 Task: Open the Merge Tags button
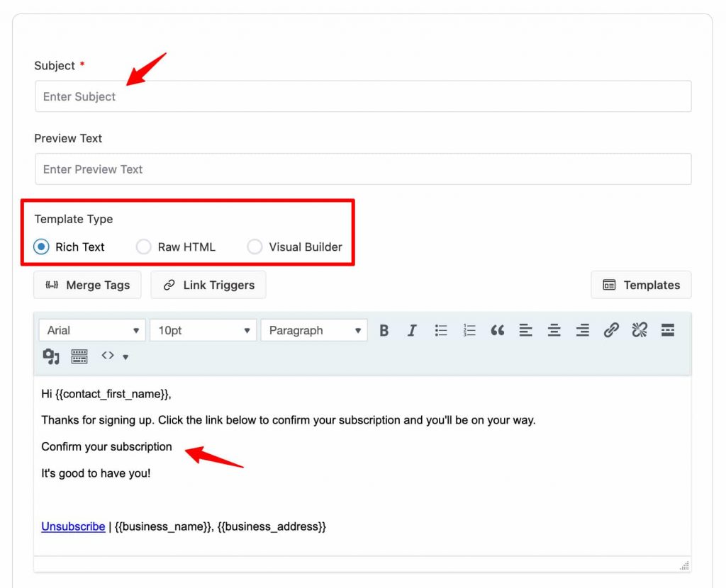click(x=87, y=285)
